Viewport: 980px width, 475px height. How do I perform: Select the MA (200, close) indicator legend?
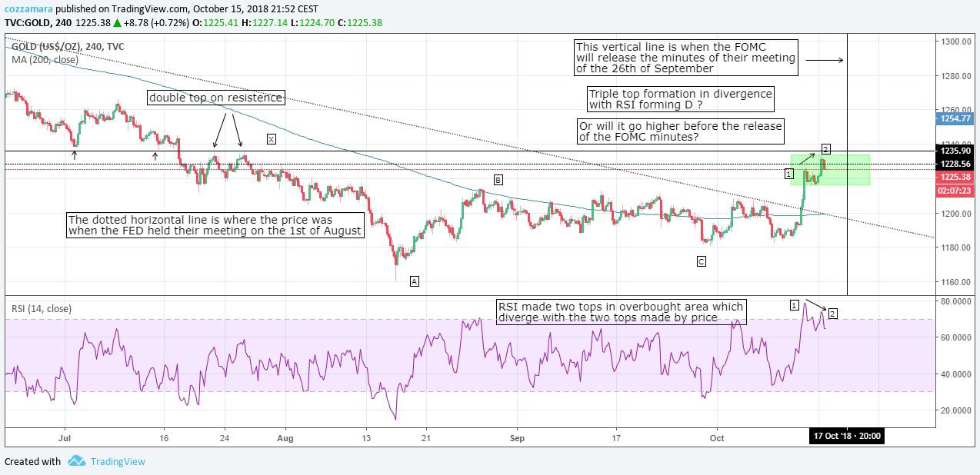click(x=45, y=60)
